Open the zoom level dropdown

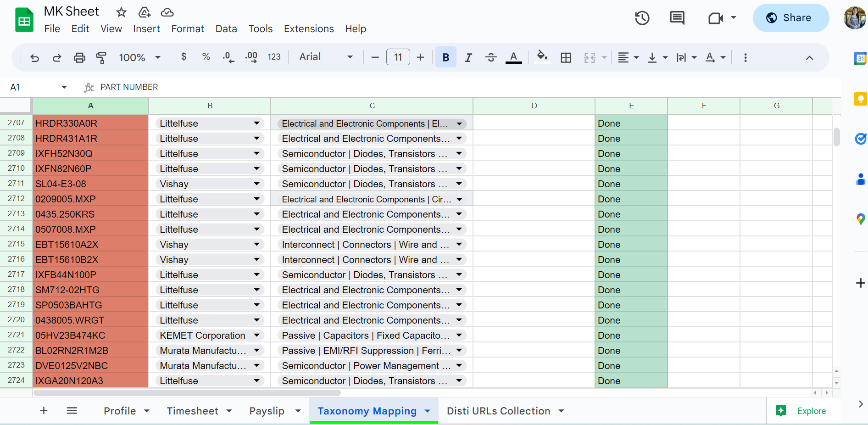tap(140, 57)
